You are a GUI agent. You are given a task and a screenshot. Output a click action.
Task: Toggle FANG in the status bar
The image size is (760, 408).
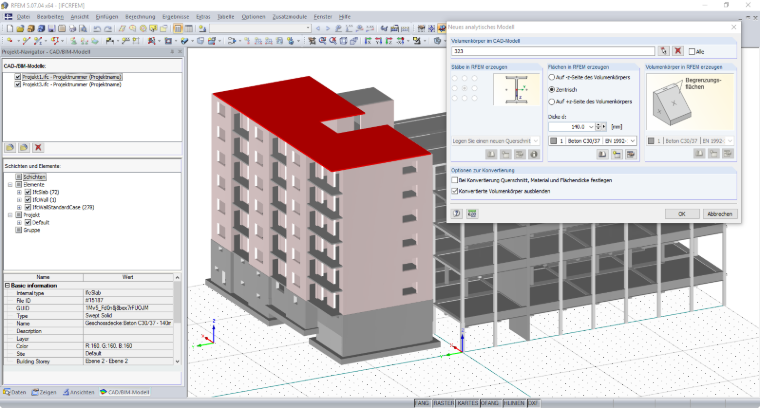(x=422, y=403)
